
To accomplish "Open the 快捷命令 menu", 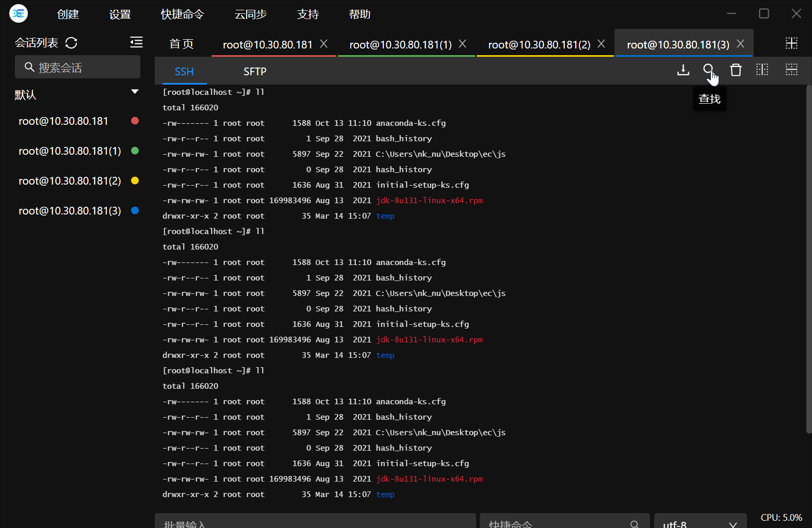I will [x=183, y=14].
